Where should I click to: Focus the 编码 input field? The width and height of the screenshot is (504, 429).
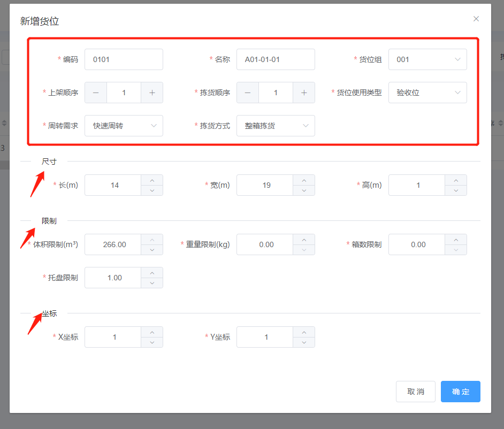tap(124, 59)
